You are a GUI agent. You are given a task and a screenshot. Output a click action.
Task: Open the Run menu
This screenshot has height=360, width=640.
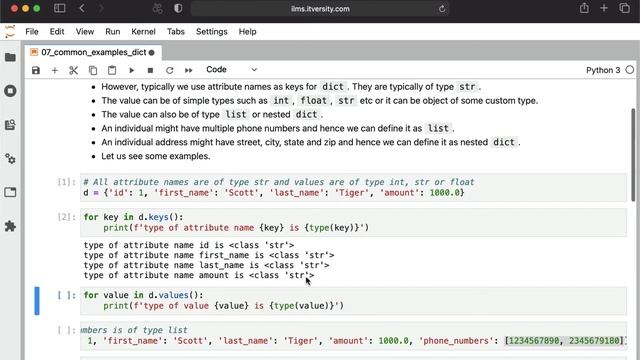pos(113,31)
